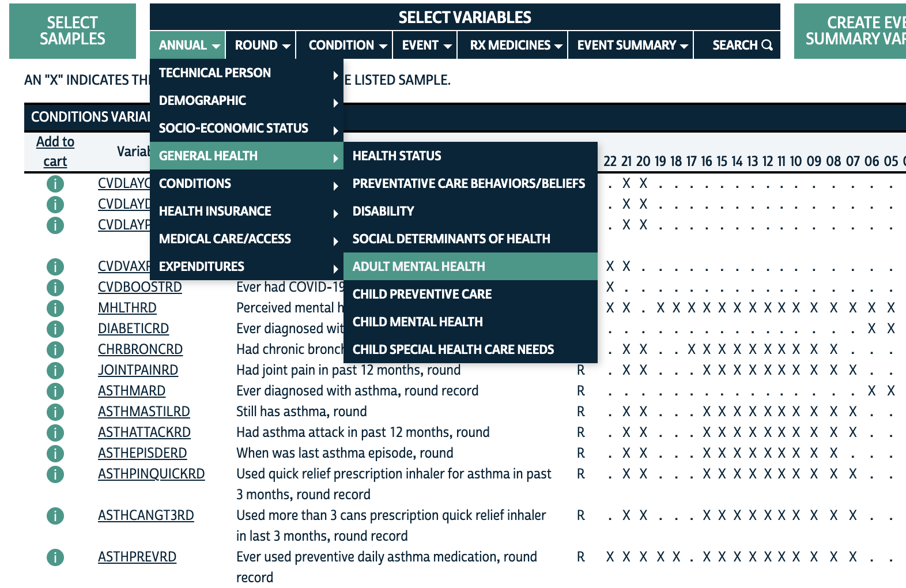Open the ANNUAL dropdown tab

tap(188, 45)
